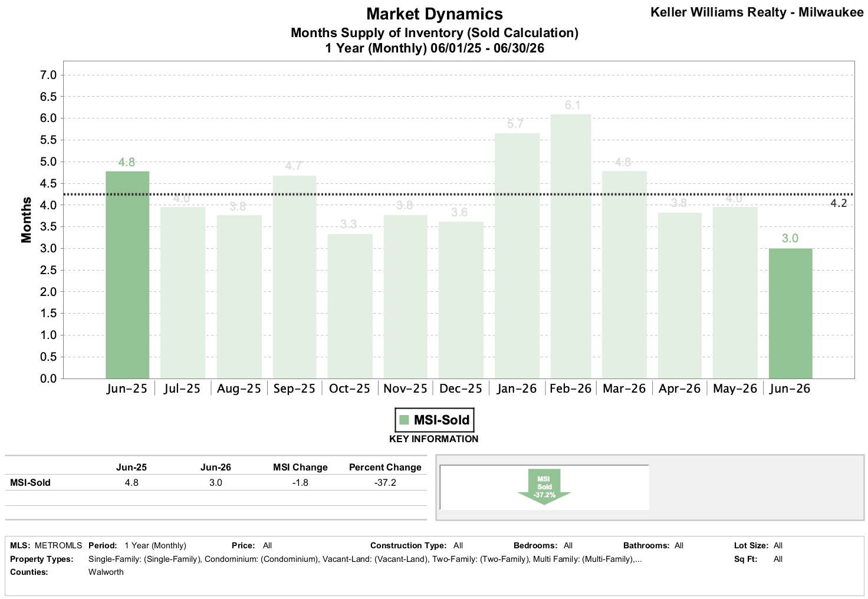Image resolution: width=868 pixels, height=599 pixels.
Task: Click the Jan-26 bar showing 5.7
Action: coord(517,256)
